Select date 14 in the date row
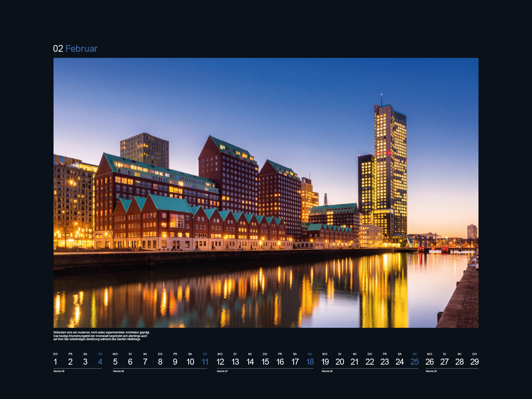 coord(250,362)
